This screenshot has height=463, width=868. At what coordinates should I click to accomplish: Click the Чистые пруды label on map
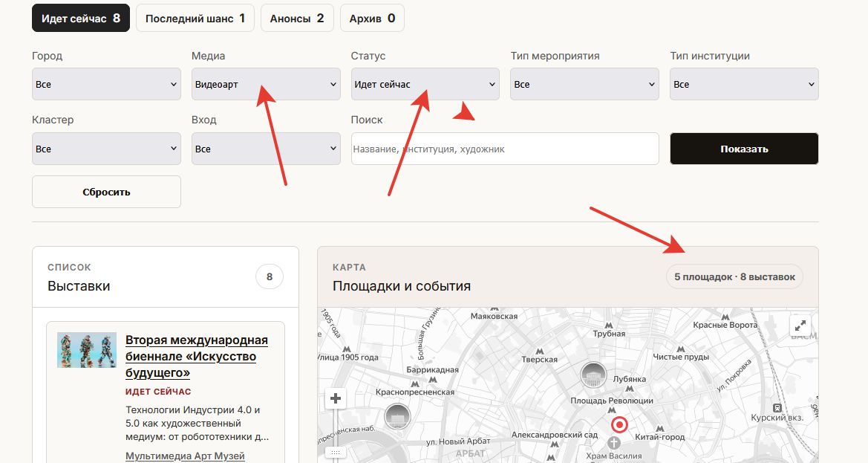click(x=681, y=357)
